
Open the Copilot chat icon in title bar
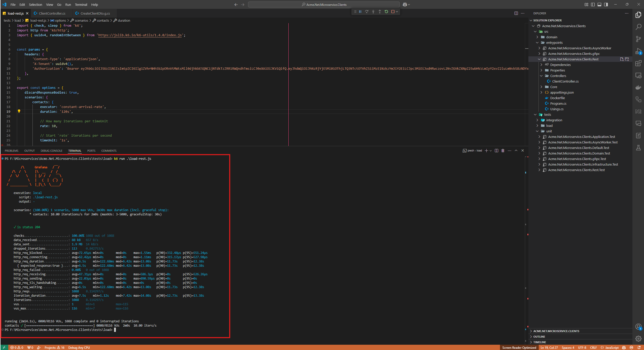point(405,5)
